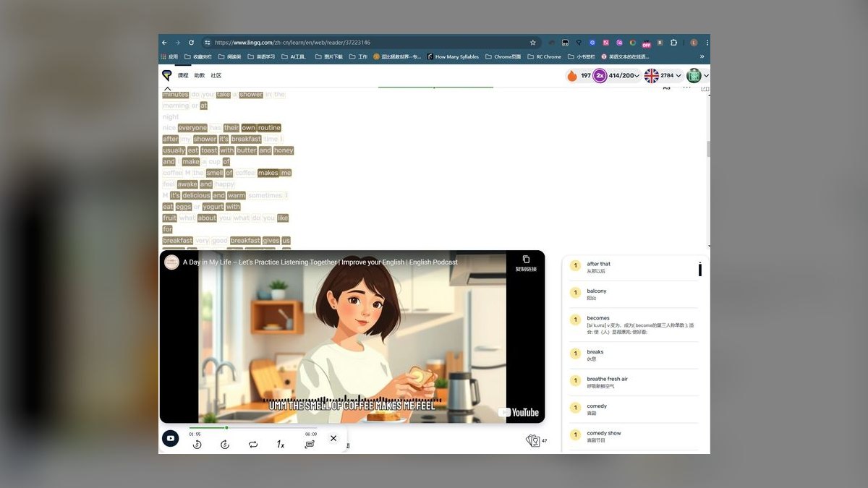
Task: Open the Chrome页面 bookmark folder
Action: point(503,56)
